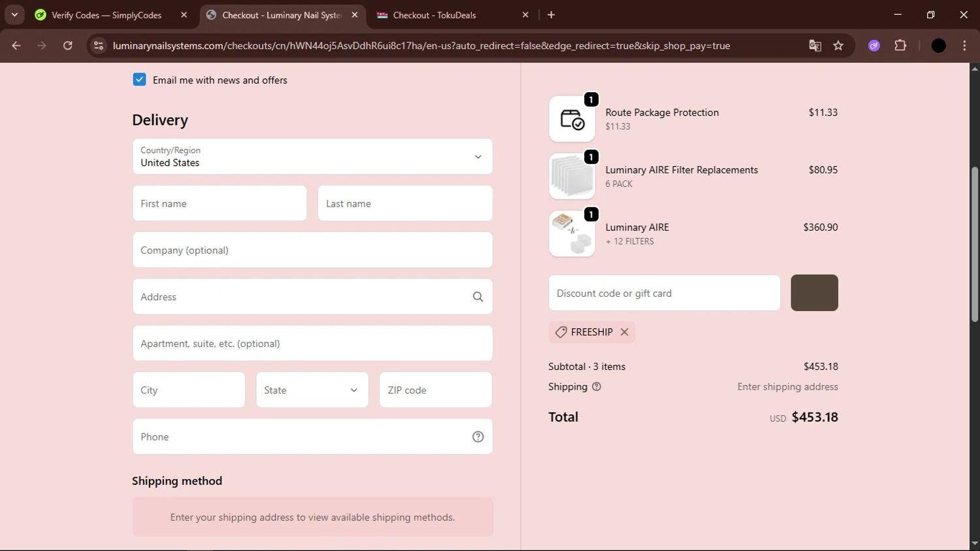
Task: Uncheck Email me with news and offers
Action: pos(139,80)
